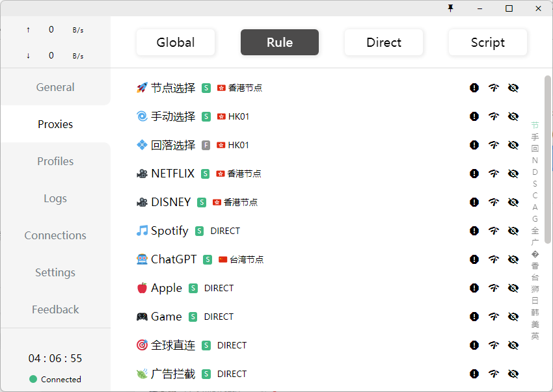
Task: Click the info icon on 节点选择 row
Action: pos(474,88)
